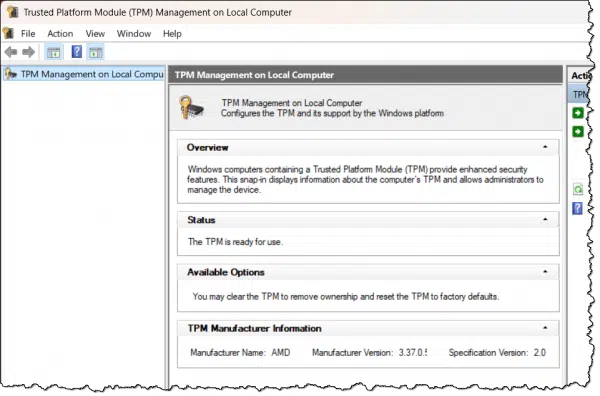Click the gray TPM Management center pane header
This screenshot has height=396, width=600.
tap(365, 75)
